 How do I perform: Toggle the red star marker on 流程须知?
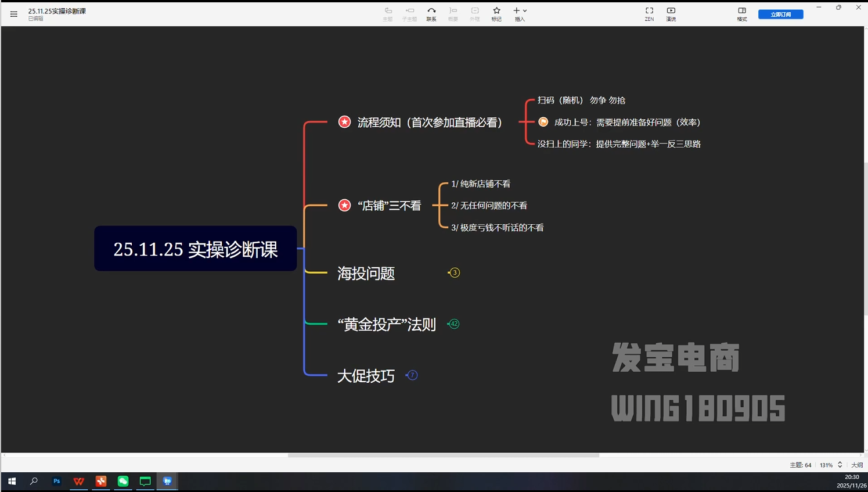[344, 122]
